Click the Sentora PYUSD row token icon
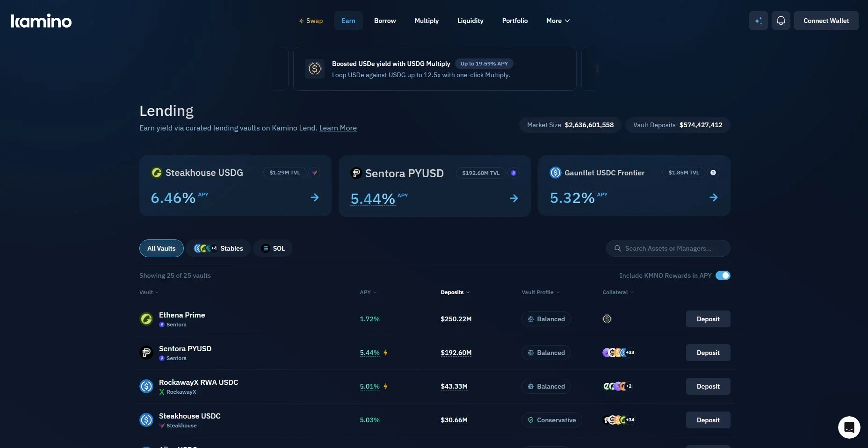868x448 pixels. point(146,353)
